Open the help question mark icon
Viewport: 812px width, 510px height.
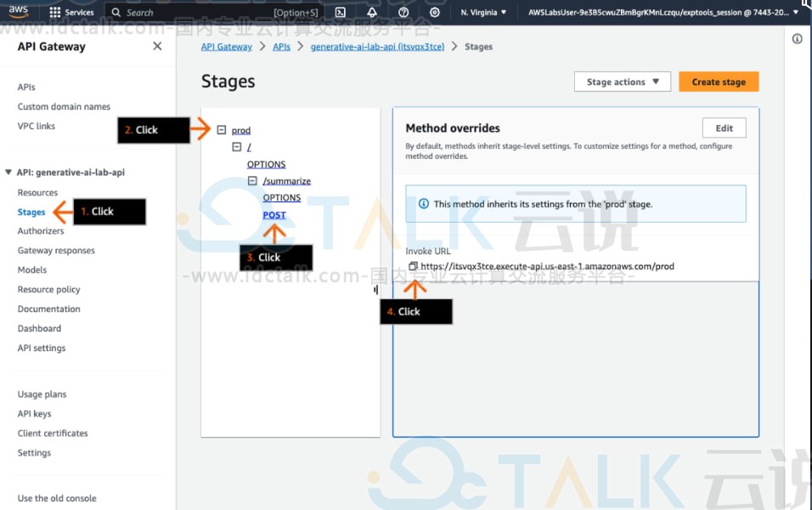403,13
